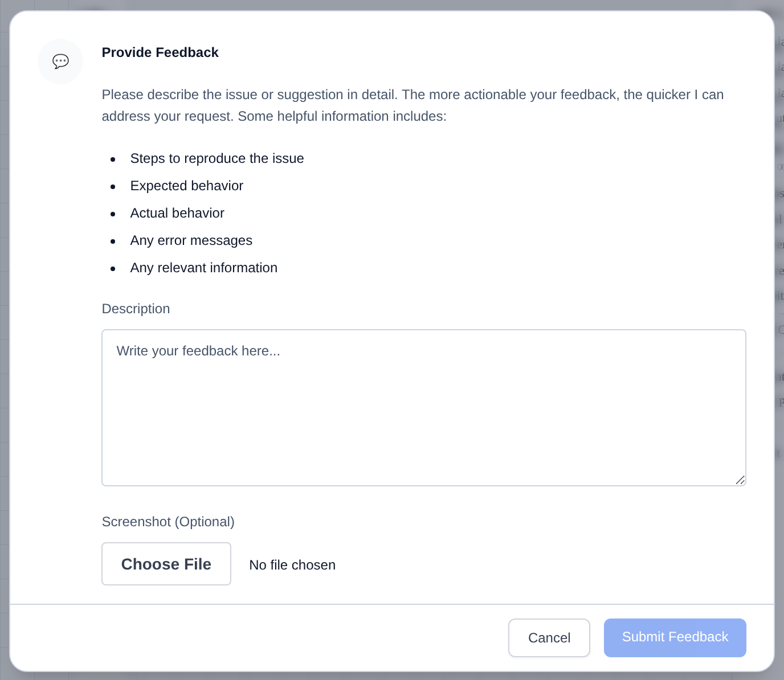Click the "No file chosen" status text
Screen dimensions: 784x680
click(x=292, y=565)
